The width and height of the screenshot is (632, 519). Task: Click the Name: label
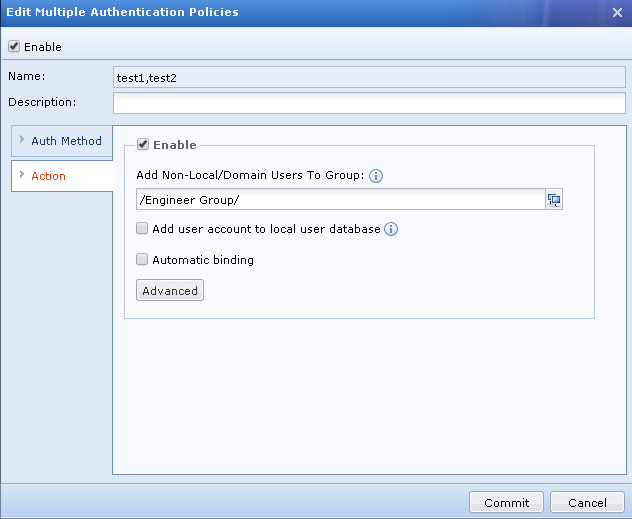pos(27,76)
